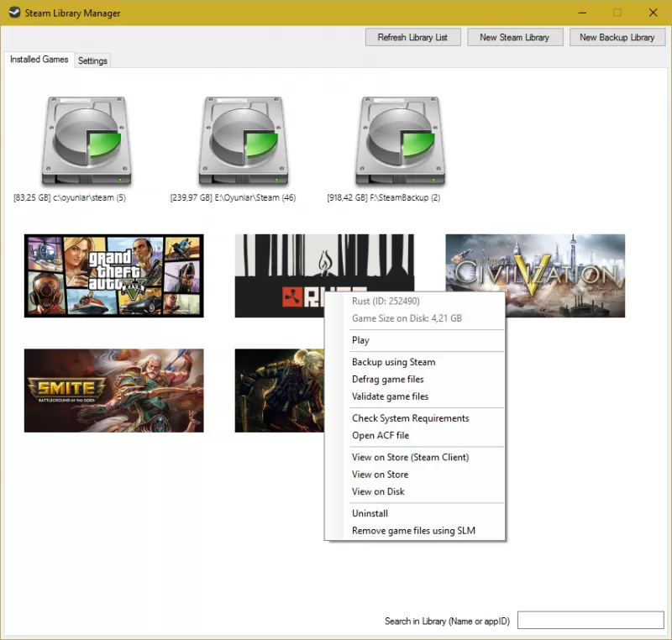
Task: Click Game Size on Disk: 4,21 GB text
Action: pyautogui.click(x=407, y=318)
